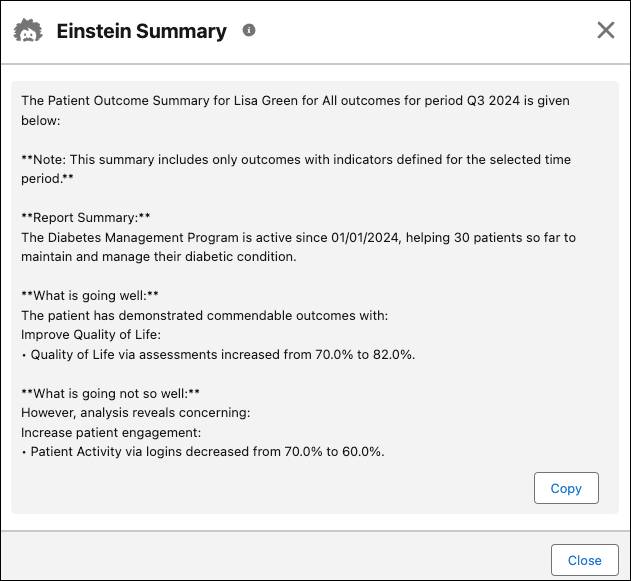Click the Diabetes Management Program sentence
This screenshot has height=581, width=631.
pos(298,237)
